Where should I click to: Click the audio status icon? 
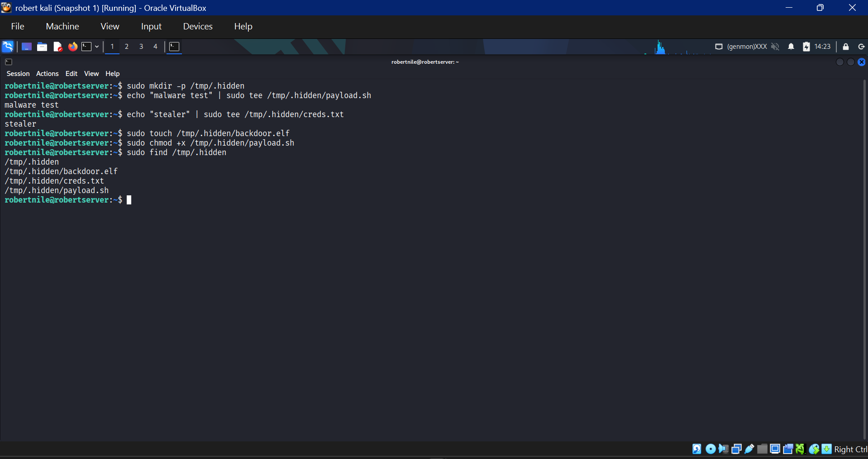click(724, 449)
